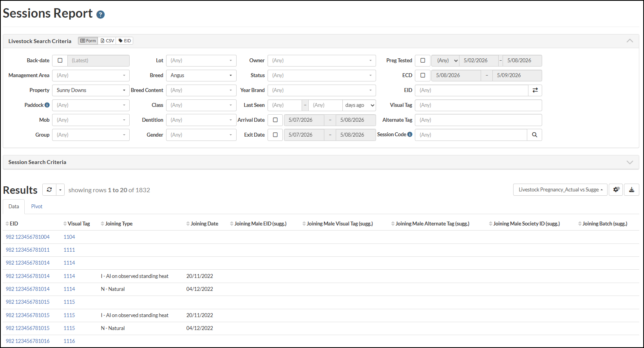
Task: Click the Last Seen start value field
Action: click(x=285, y=105)
